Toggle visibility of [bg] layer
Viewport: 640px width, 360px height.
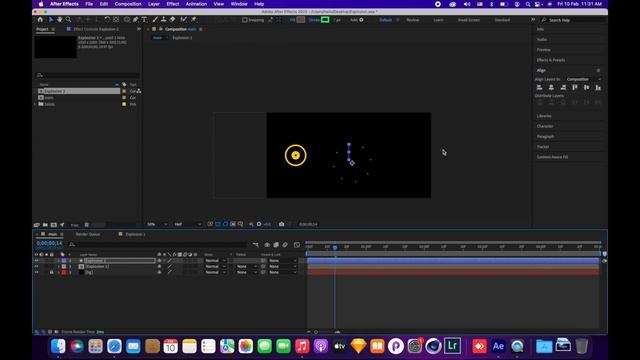pos(36,272)
